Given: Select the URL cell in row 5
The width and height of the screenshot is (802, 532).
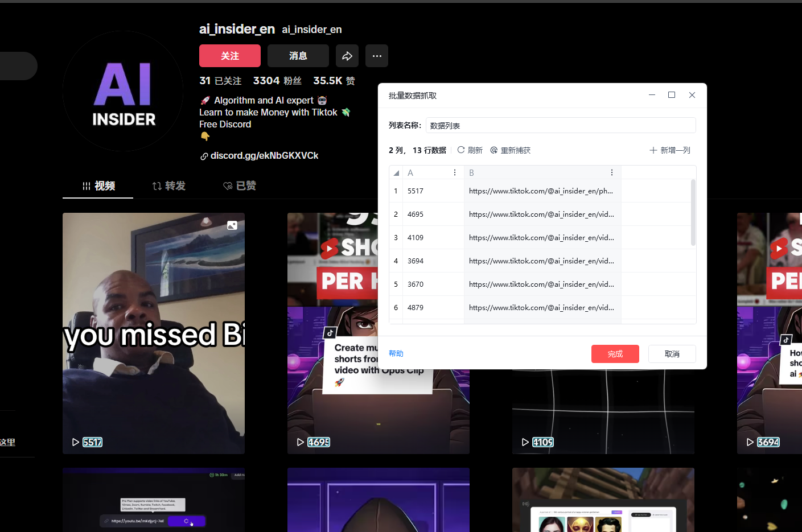Looking at the screenshot, I should coord(542,284).
